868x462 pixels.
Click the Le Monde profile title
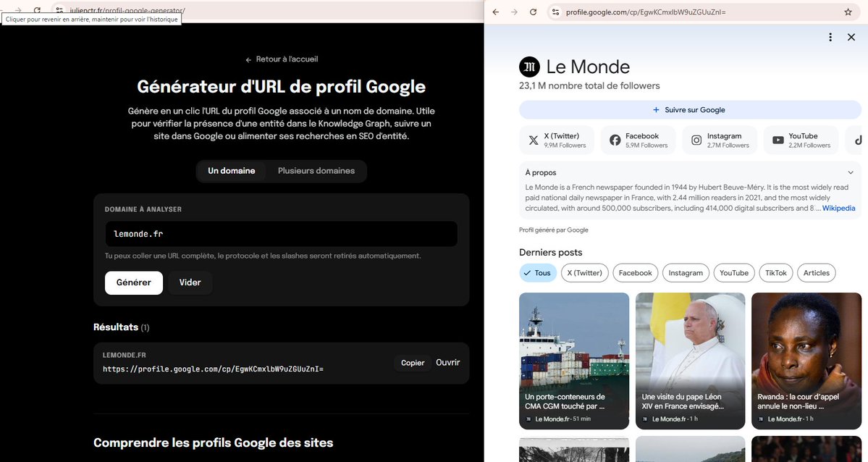coord(588,67)
